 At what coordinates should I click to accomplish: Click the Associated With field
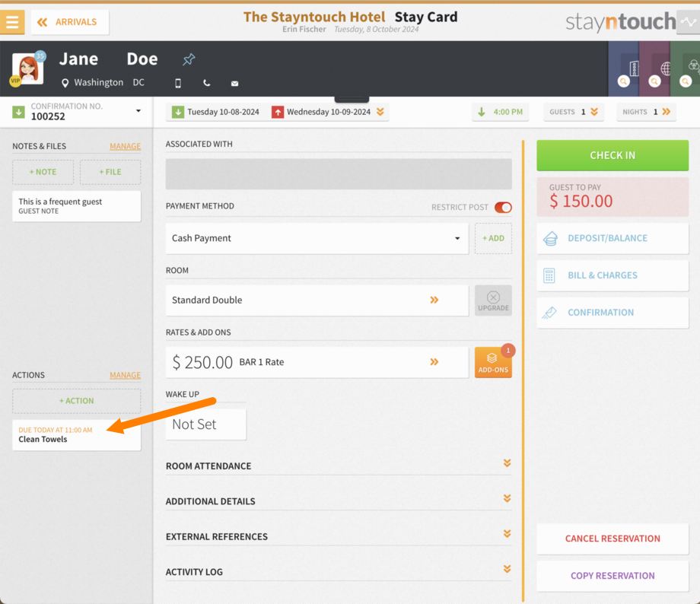339,174
